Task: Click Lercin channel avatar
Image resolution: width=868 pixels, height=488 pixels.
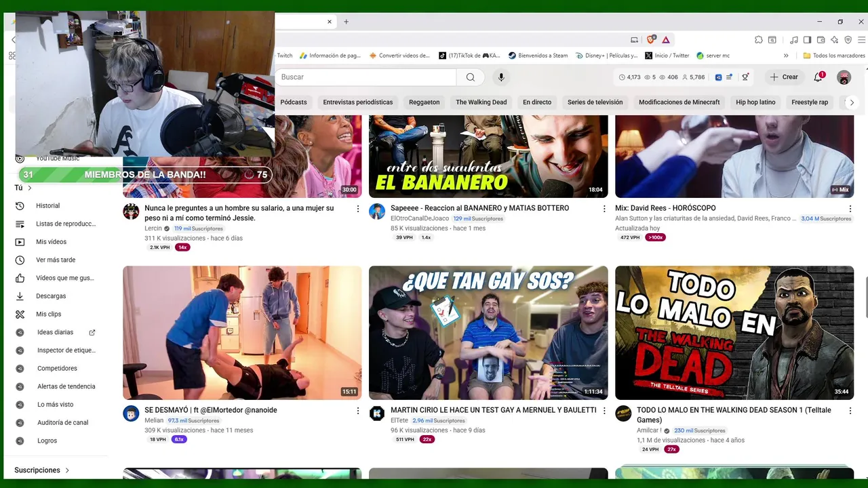Action: [131, 211]
